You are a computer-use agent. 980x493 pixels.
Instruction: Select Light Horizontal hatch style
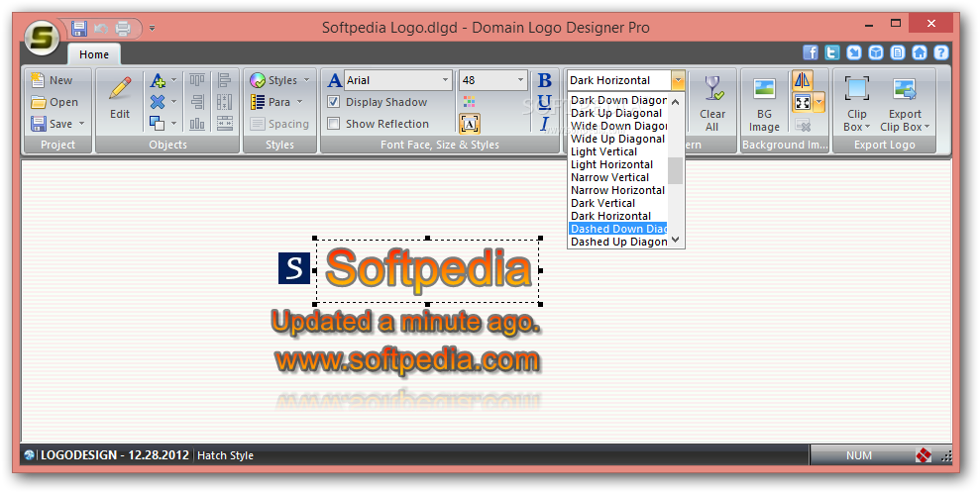coord(618,164)
